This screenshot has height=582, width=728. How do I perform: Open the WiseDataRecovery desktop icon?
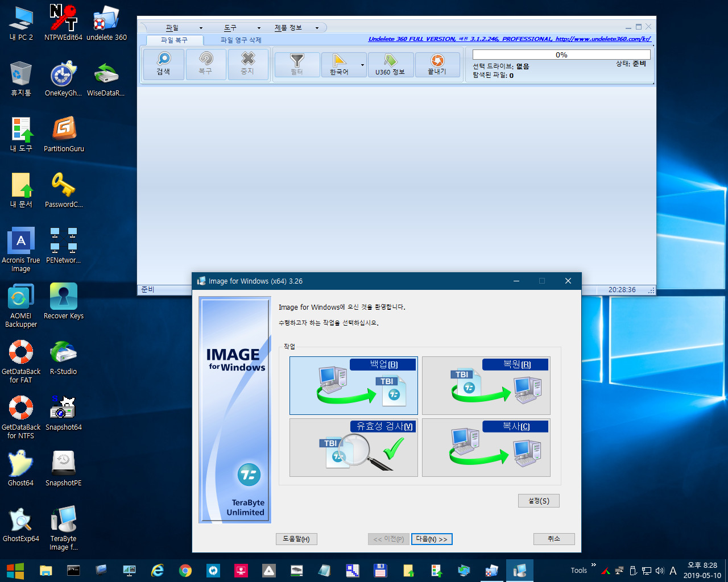106,78
